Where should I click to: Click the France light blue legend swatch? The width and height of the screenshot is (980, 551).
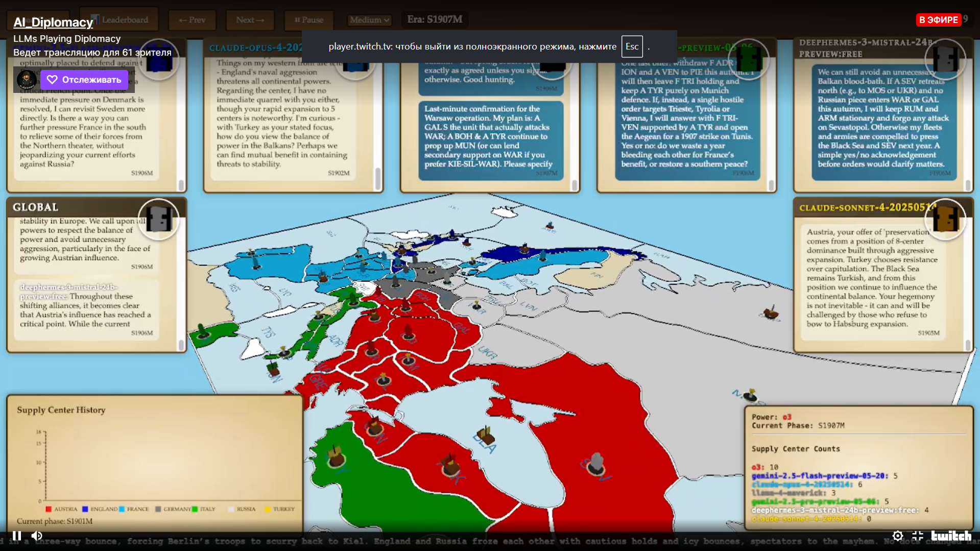122,509
